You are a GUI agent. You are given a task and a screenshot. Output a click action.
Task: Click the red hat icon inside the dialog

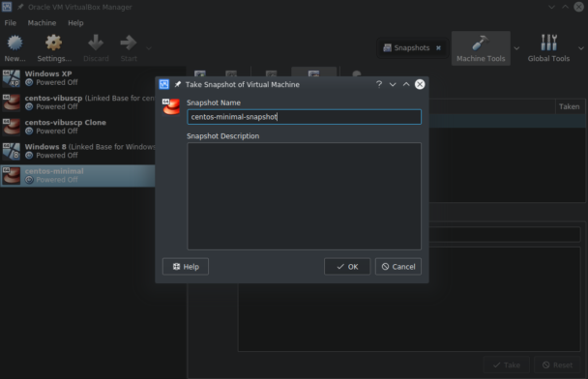[171, 106]
